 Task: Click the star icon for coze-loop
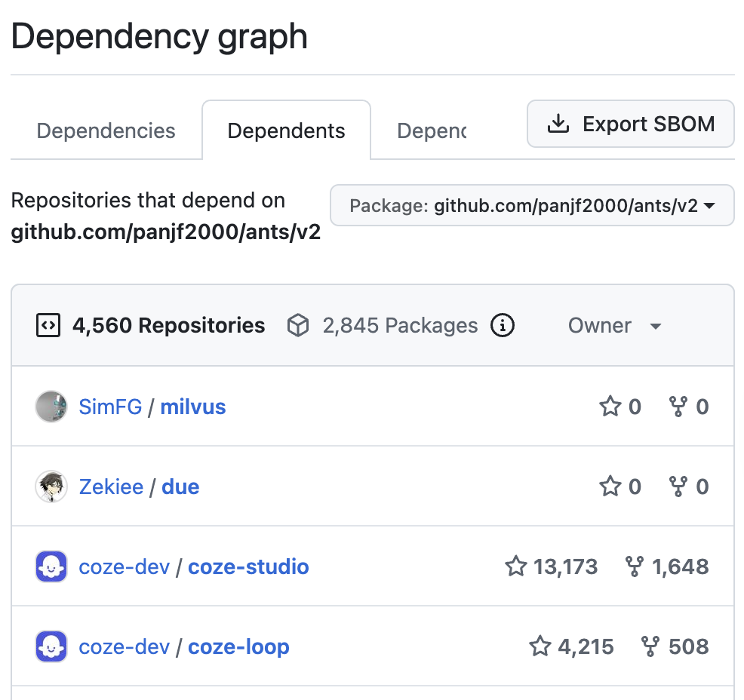[540, 647]
